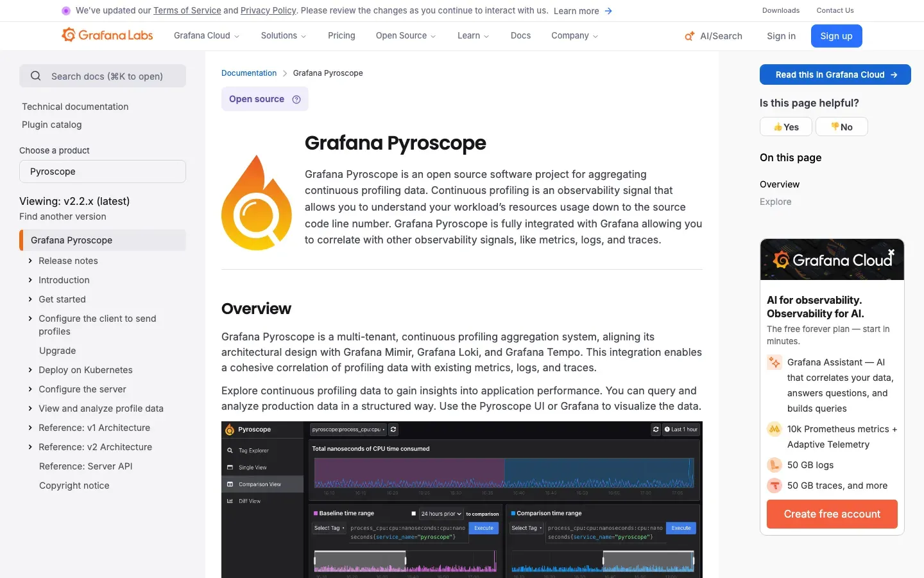Viewport: 924px width, 578px height.
Task: Open the Terms of Service link
Action: pyautogui.click(x=187, y=10)
